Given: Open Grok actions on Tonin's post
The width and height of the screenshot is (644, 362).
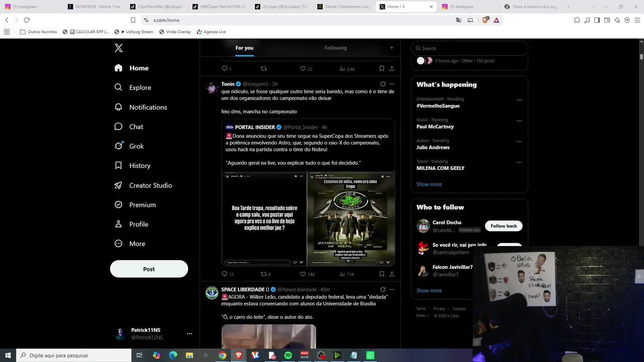Looking at the screenshot, I should point(383,84).
